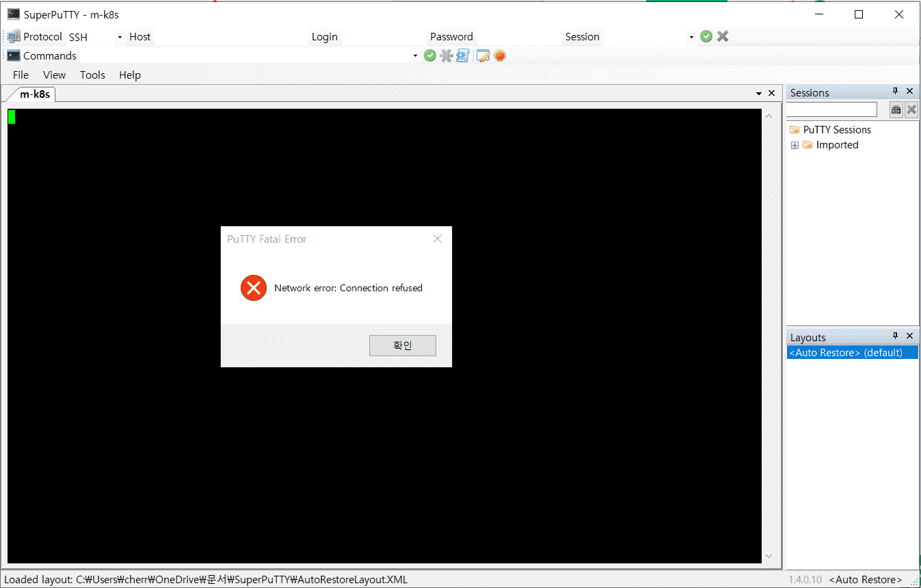Close the Sessions panel
The width and height of the screenshot is (921, 588).
(x=910, y=92)
